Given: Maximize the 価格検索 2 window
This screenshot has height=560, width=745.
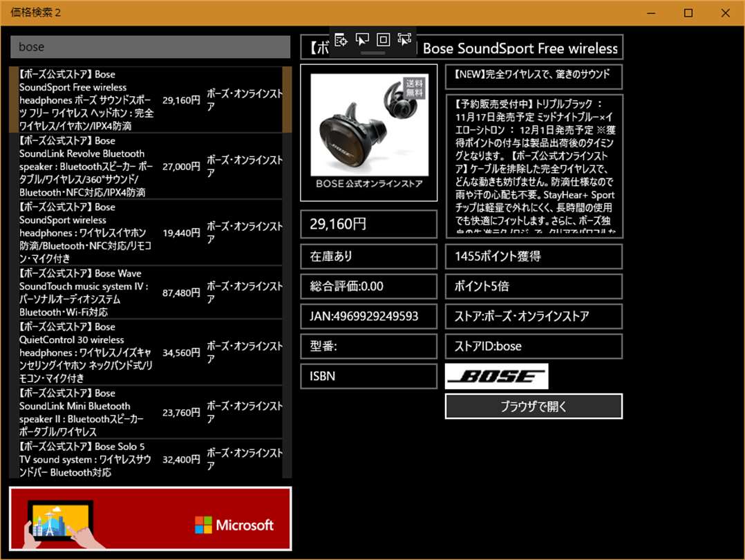Looking at the screenshot, I should point(688,13).
